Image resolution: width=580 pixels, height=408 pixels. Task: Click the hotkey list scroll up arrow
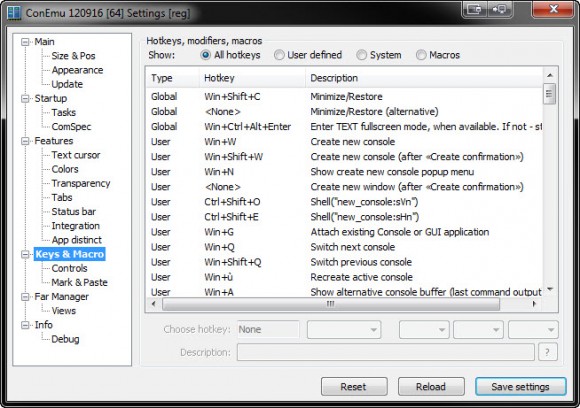click(550, 75)
